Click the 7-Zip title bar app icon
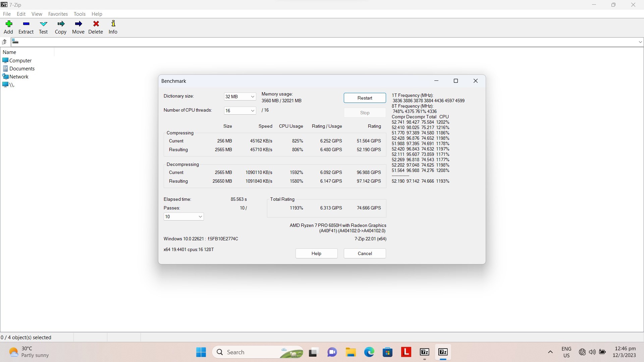This screenshot has width=644, height=362. point(4,5)
